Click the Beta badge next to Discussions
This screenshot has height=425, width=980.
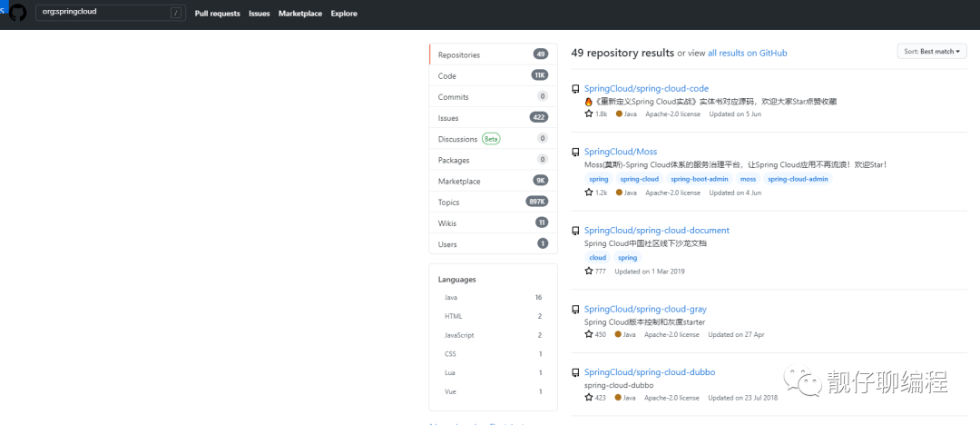[x=491, y=139]
